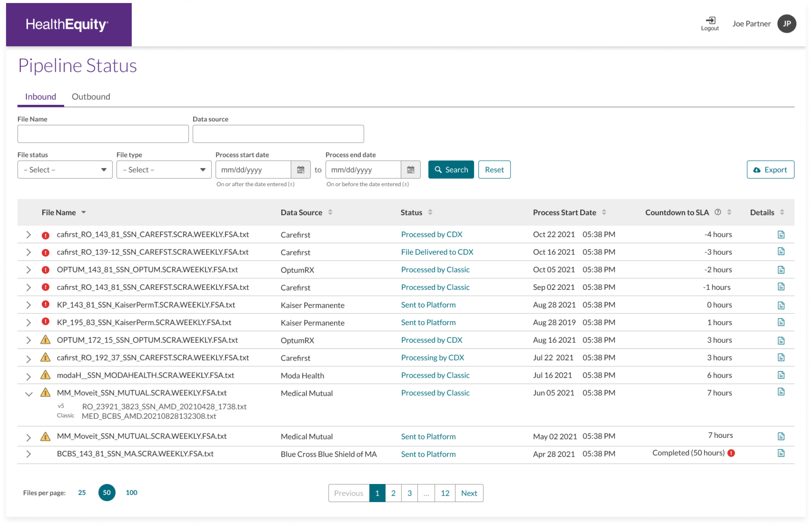Go to page 3

click(x=409, y=493)
